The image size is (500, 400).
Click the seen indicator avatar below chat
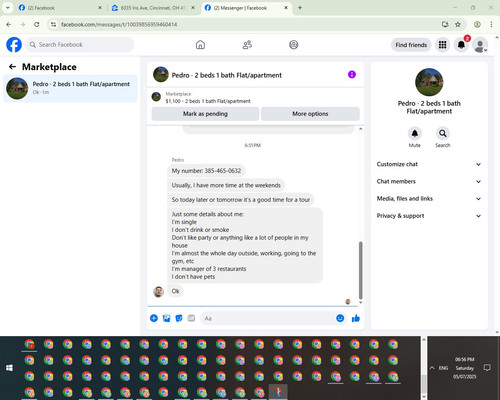(x=348, y=302)
